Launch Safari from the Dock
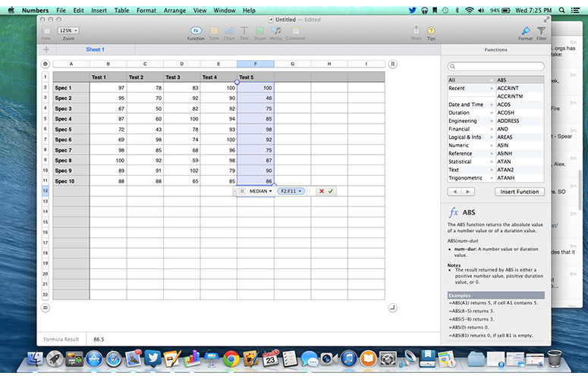The image size is (588, 379). click(x=114, y=359)
